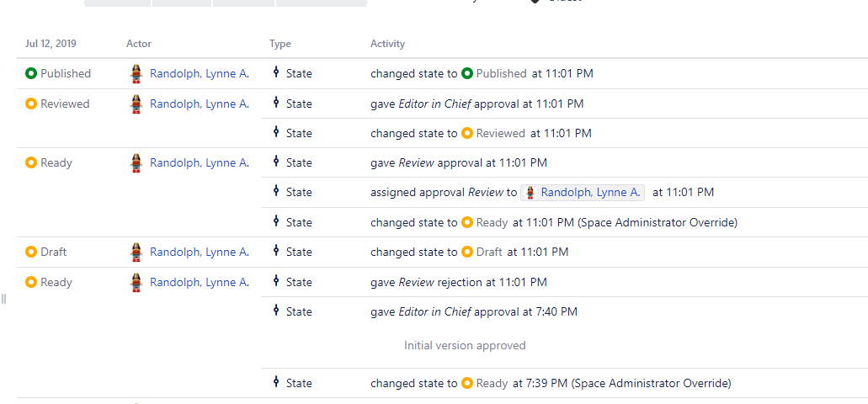Click the green circle icon inside the 'changed state to Published' activity
The height and width of the screenshot is (404, 868).
[467, 73]
